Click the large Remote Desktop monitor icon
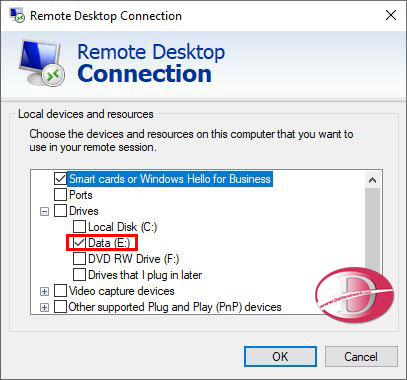This screenshot has width=407, height=380. pos(41,63)
